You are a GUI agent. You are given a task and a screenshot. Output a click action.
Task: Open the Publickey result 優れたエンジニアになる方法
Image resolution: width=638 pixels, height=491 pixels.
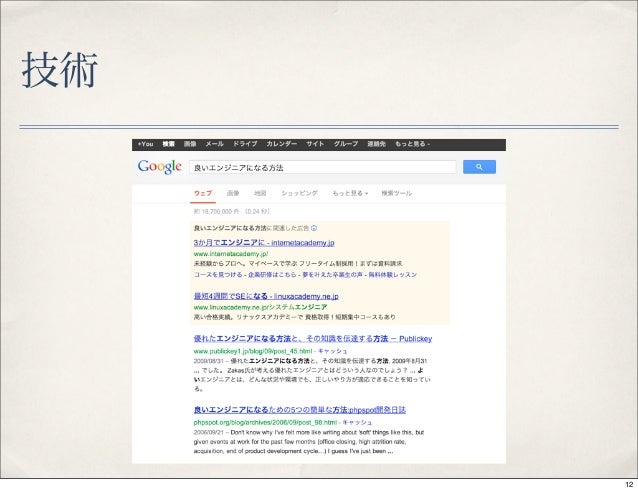(x=313, y=338)
